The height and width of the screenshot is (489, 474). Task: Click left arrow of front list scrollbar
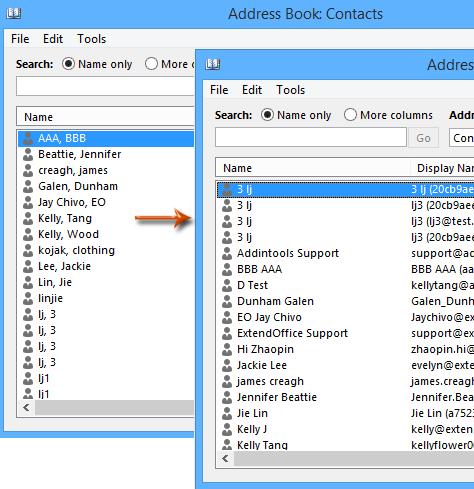[x=226, y=459]
